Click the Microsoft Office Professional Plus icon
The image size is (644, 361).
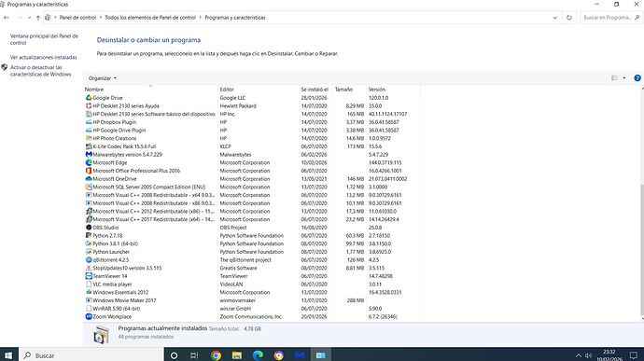coord(89,171)
